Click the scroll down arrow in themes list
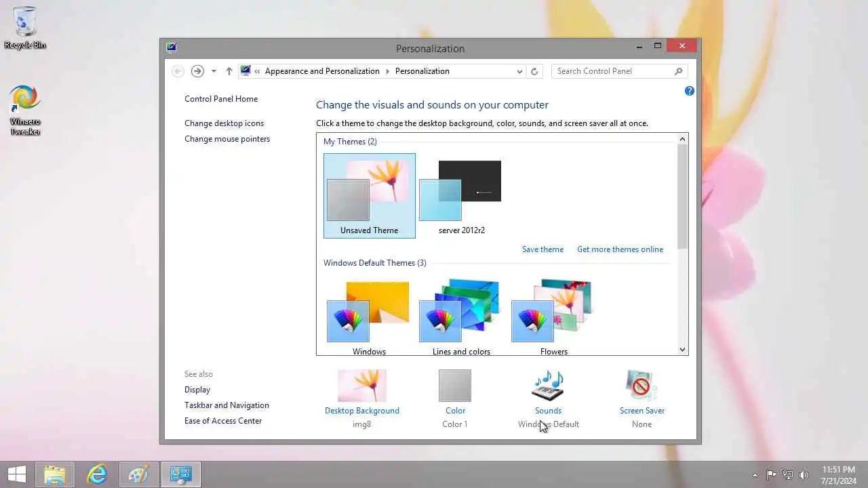 (x=683, y=350)
